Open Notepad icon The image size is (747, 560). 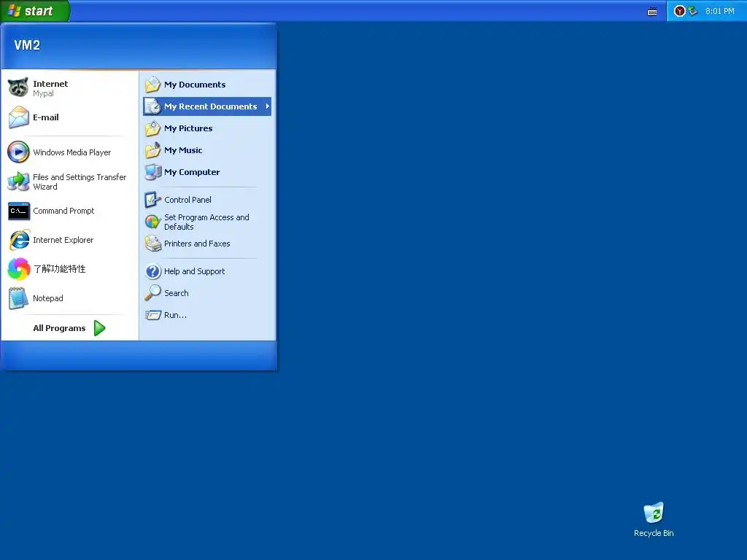coord(18,298)
